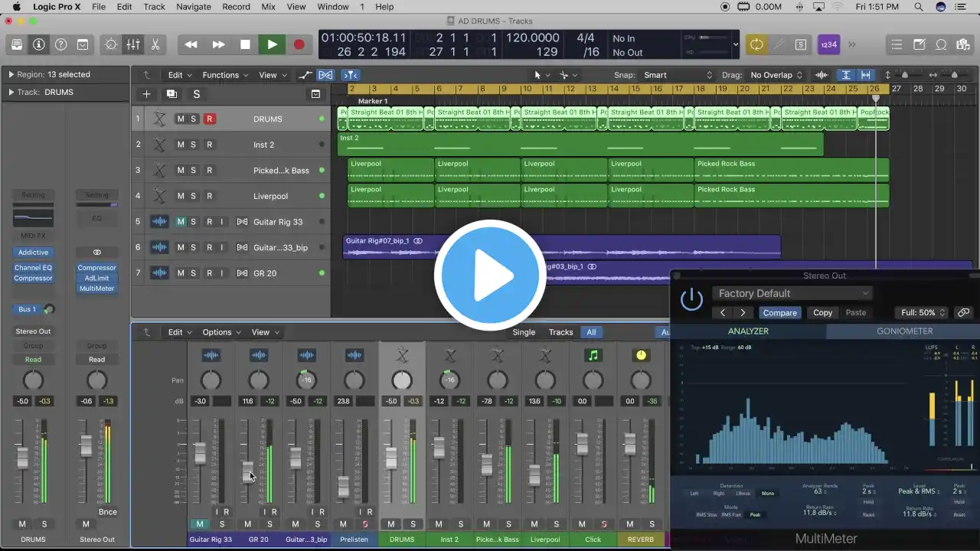Image resolution: width=980 pixels, height=551 pixels.
Task: Open Smart Controls dial icon
Action: (x=111, y=44)
